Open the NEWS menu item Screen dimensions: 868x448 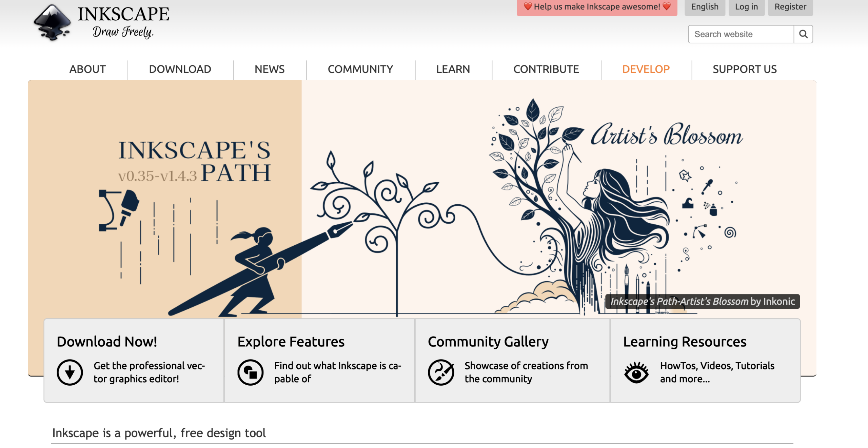(270, 69)
